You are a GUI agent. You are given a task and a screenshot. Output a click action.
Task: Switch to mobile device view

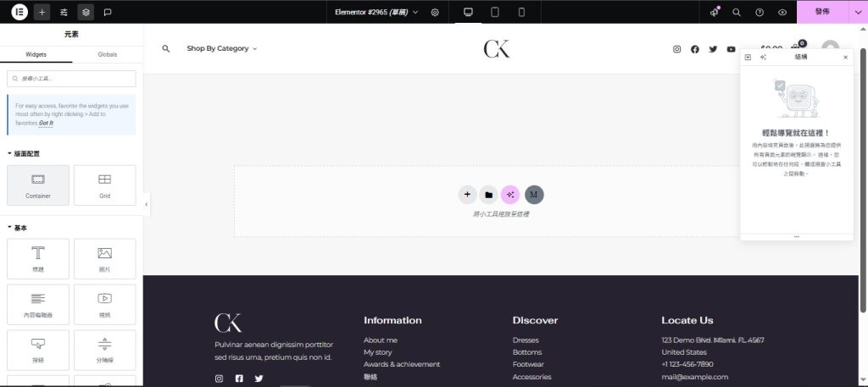(x=521, y=12)
